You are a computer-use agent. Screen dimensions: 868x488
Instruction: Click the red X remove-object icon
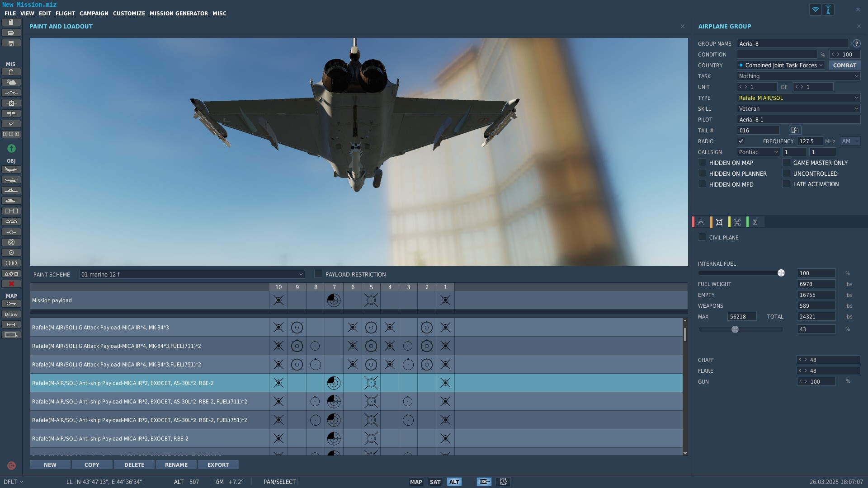point(11,284)
